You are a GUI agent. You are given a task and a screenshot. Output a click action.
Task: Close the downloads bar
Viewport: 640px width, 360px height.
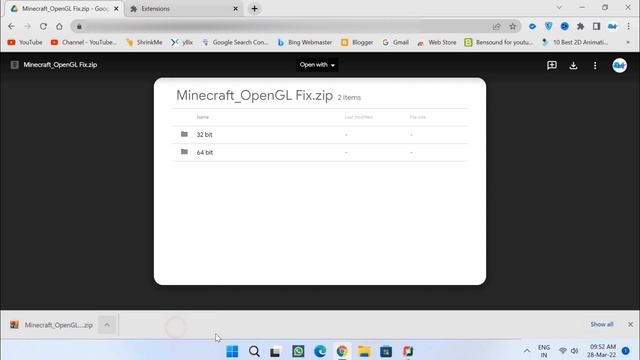[631, 324]
